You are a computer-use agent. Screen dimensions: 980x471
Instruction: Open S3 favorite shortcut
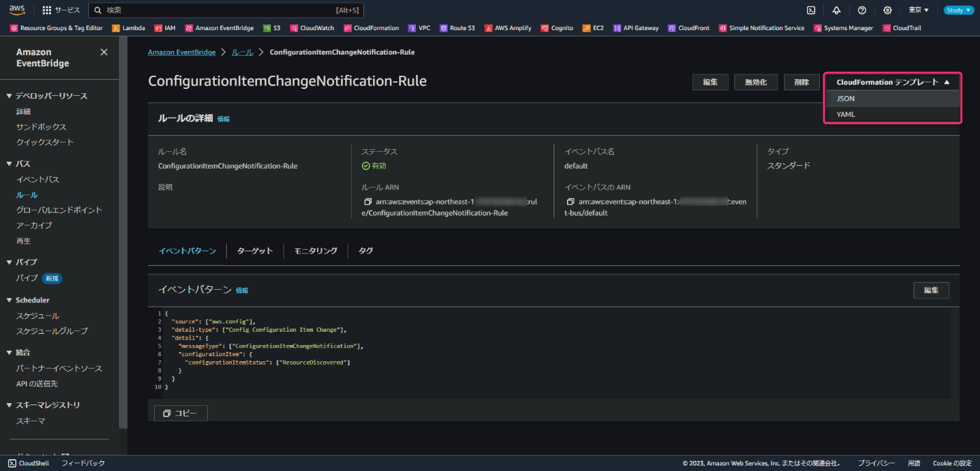[272, 28]
